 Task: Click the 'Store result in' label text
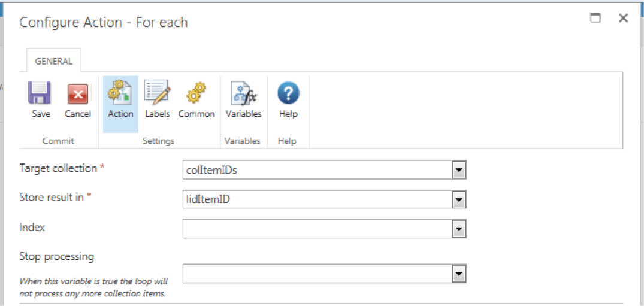tap(53, 197)
